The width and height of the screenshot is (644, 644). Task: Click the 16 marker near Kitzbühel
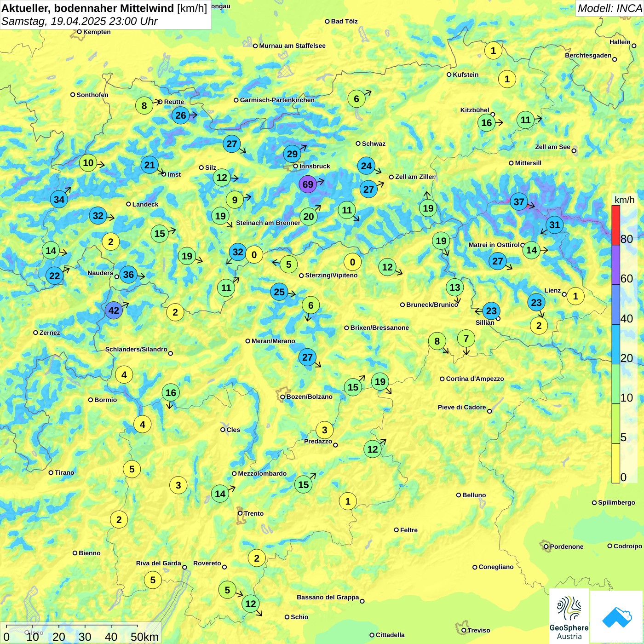[x=486, y=123]
